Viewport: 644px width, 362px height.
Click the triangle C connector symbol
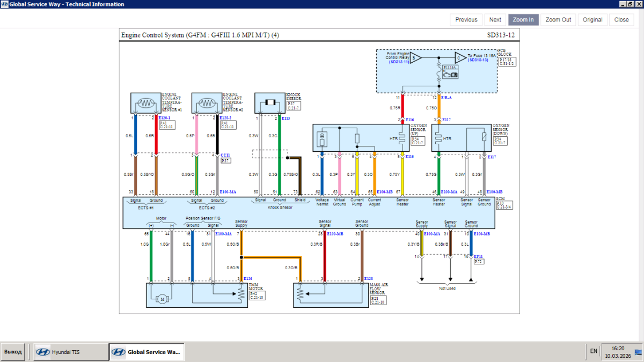click(x=460, y=57)
